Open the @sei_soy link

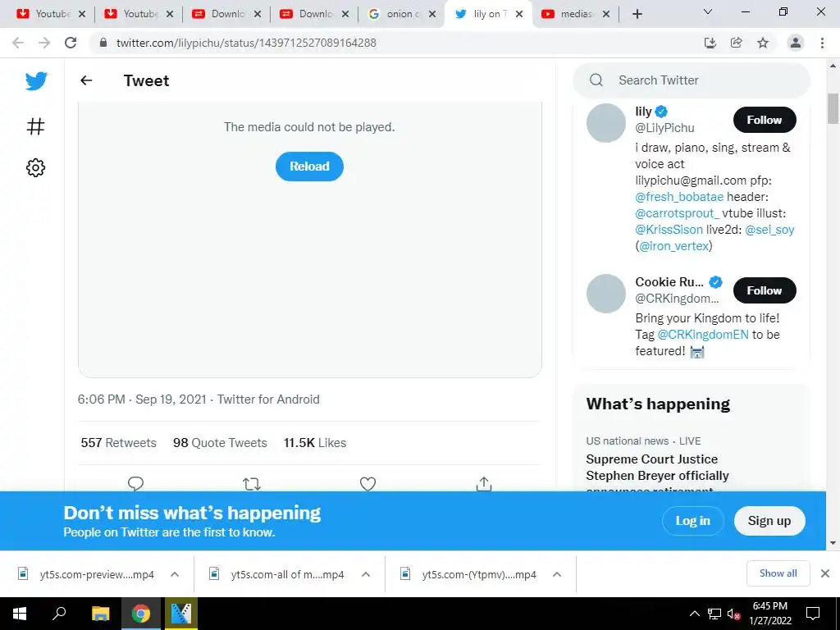(769, 230)
